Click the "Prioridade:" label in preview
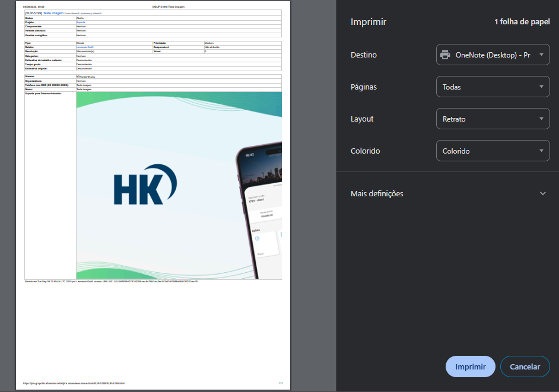 point(160,43)
